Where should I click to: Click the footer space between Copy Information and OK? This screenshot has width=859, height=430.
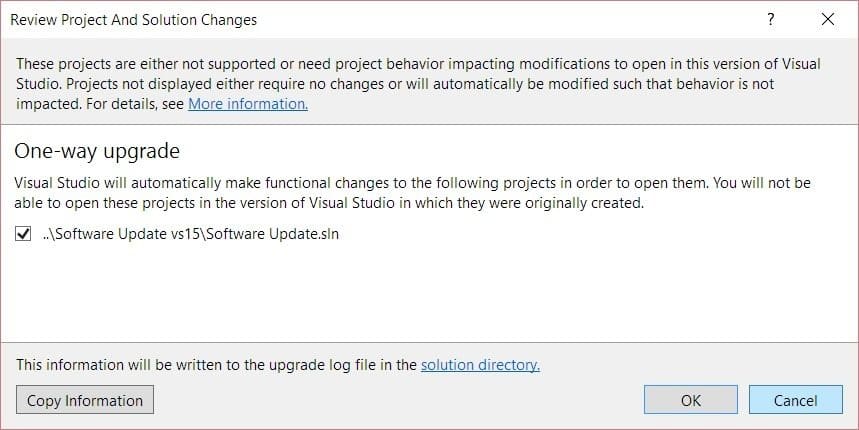click(x=399, y=400)
